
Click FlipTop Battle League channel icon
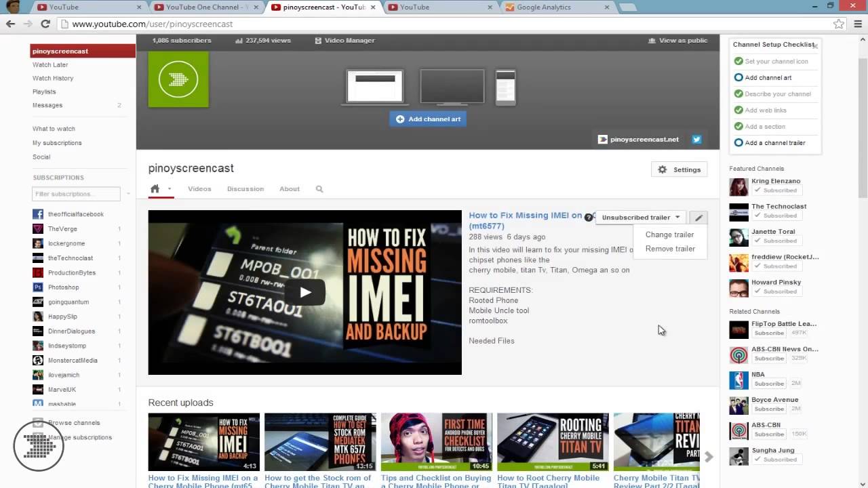[x=738, y=329]
